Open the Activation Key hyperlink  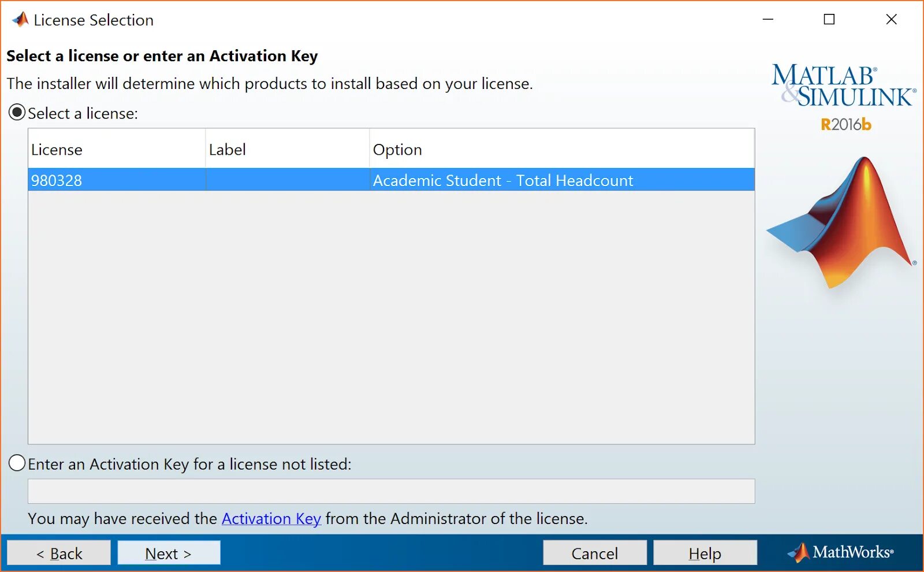tap(271, 518)
